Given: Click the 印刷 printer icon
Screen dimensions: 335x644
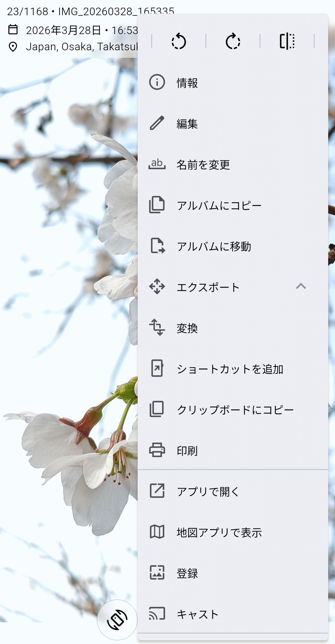Looking at the screenshot, I should click(x=157, y=450).
